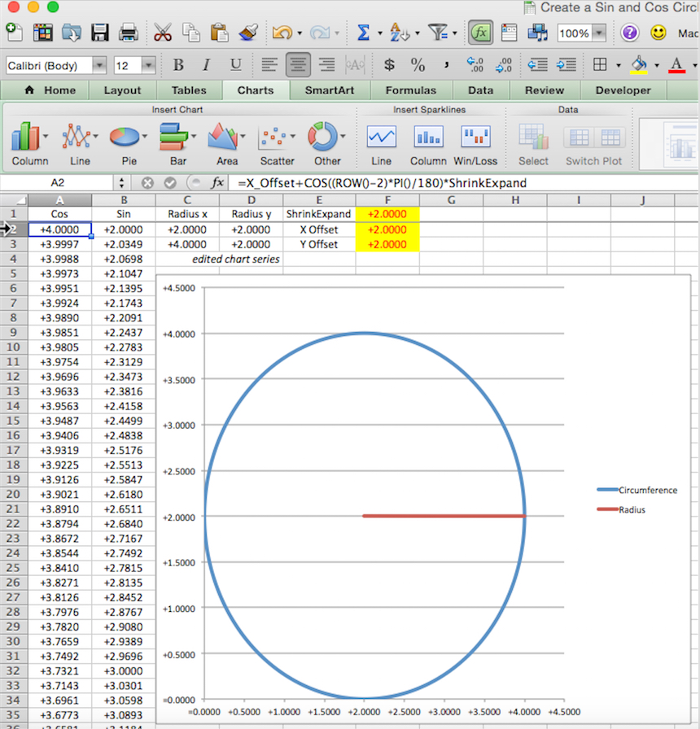Align text right
This screenshot has height=729, width=700.
pos(327,65)
